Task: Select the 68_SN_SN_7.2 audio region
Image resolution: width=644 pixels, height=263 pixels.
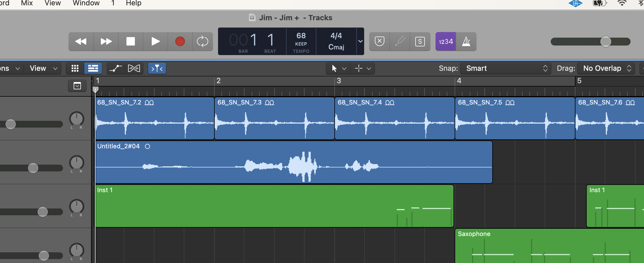Action: tap(155, 118)
